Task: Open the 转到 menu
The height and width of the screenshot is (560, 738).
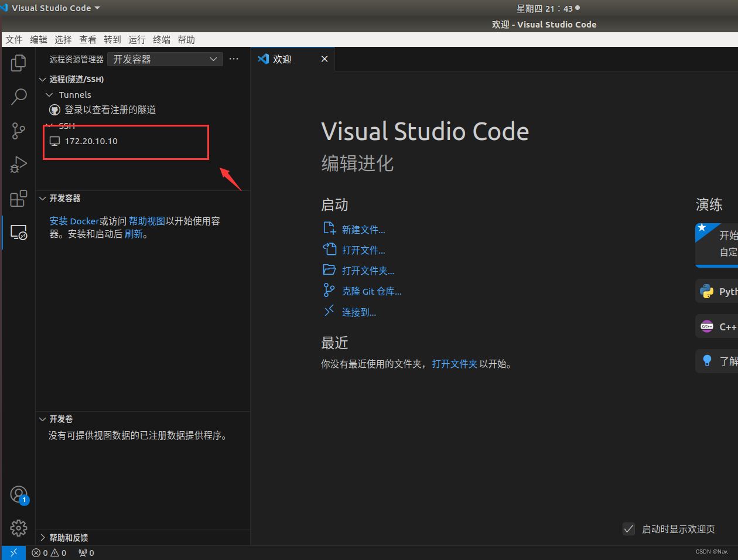Action: [x=112, y=40]
